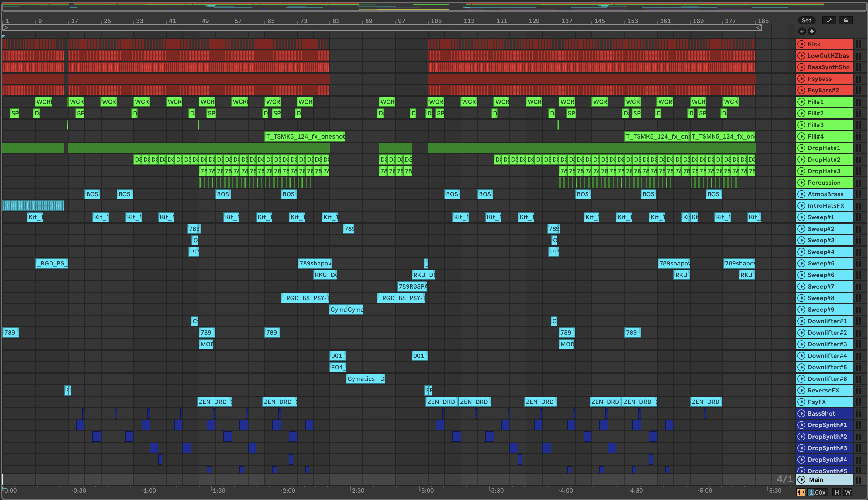Screen dimensions: 868x500
Task: Click the Fill#4 track fold icon
Action: (x=801, y=136)
